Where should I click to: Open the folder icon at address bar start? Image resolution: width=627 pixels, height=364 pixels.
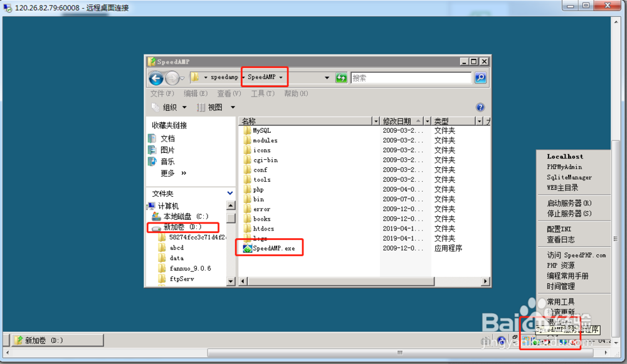195,76
